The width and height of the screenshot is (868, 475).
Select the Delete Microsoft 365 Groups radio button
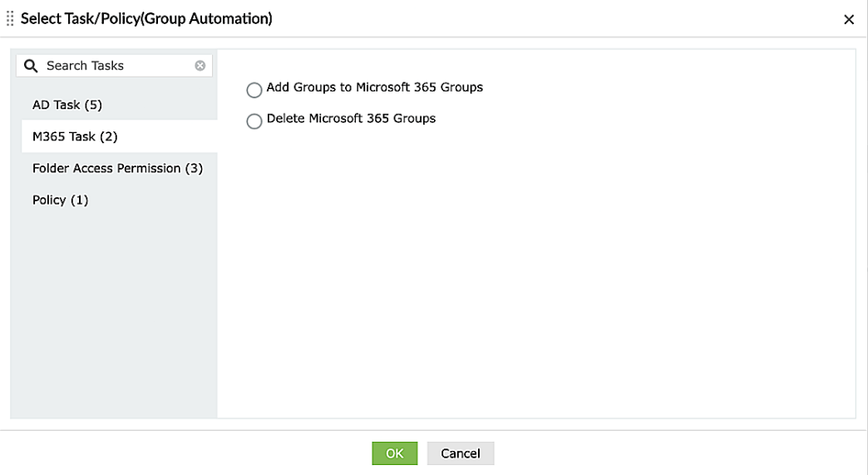254,121
